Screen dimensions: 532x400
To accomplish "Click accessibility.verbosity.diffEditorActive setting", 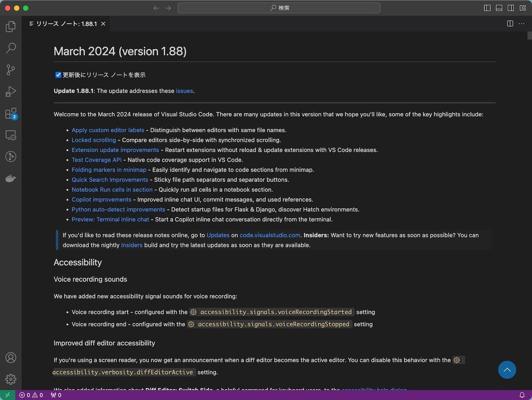I will pos(123,372).
